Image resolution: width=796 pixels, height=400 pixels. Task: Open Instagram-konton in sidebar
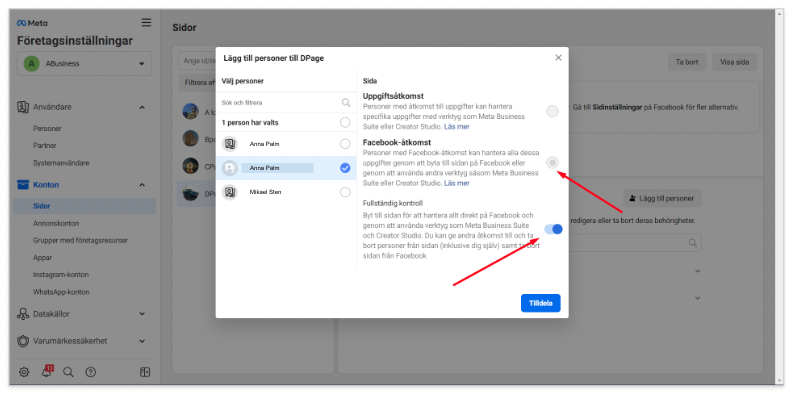(61, 275)
